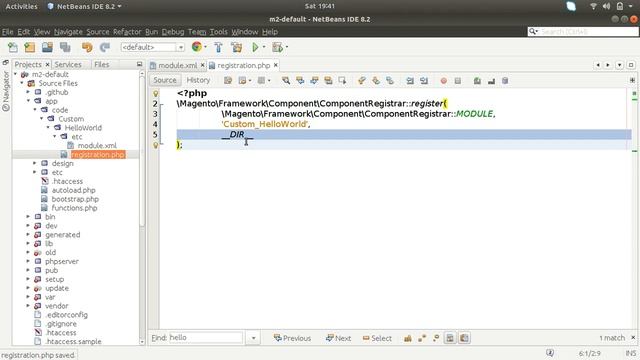Select bootstrap.php in project tree
Viewport: 640px width, 360px height.
pos(75,199)
